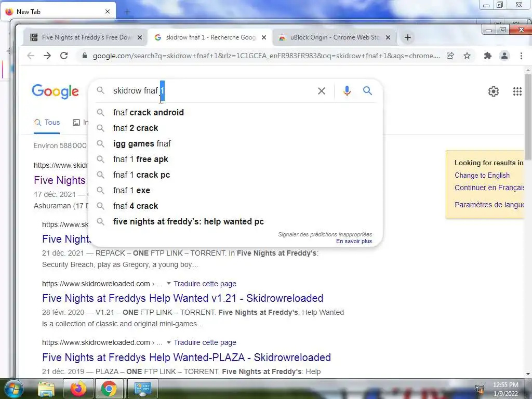Click Signaler des prédictions inappropriées
Viewport: 532px width, 399px height.
[x=325, y=234]
